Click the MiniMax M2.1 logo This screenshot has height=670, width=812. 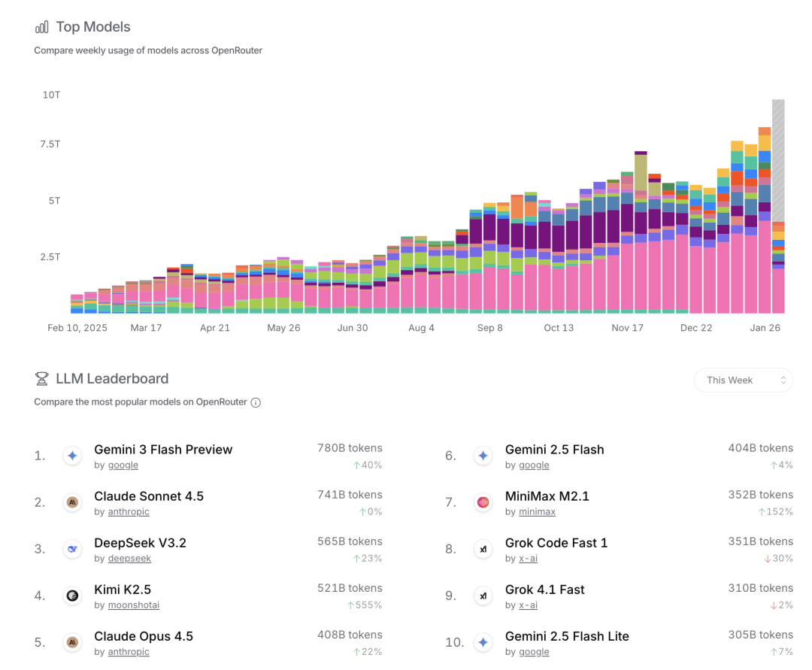(483, 502)
